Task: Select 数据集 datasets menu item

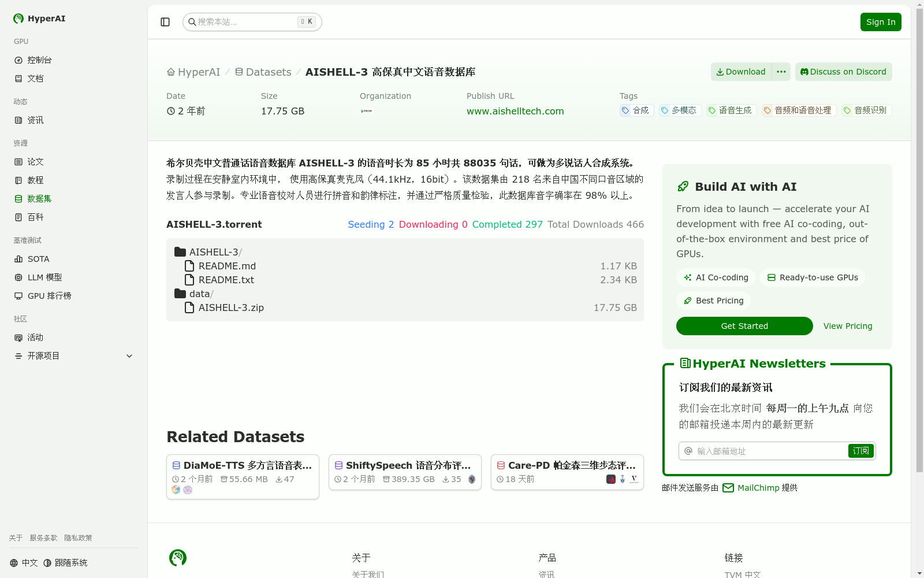Action: 74,199
